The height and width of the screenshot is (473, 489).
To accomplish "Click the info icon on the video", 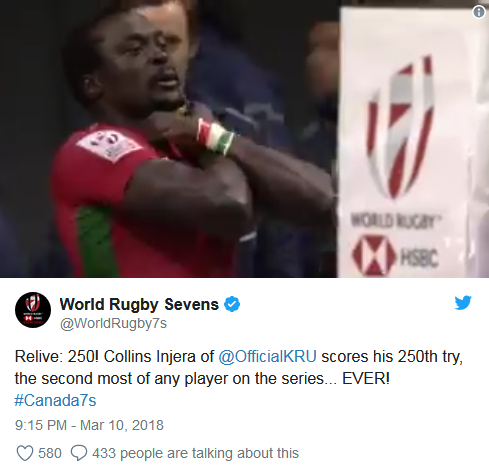I will [x=479, y=12].
